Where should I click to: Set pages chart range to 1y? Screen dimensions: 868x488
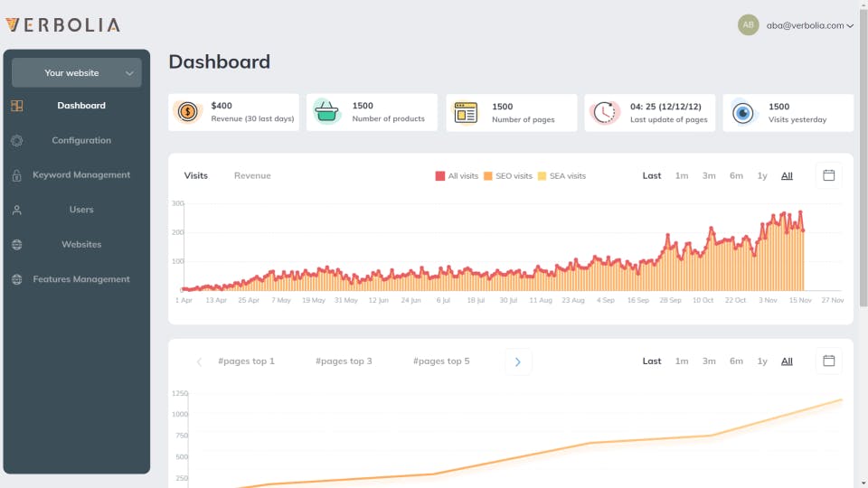point(762,361)
